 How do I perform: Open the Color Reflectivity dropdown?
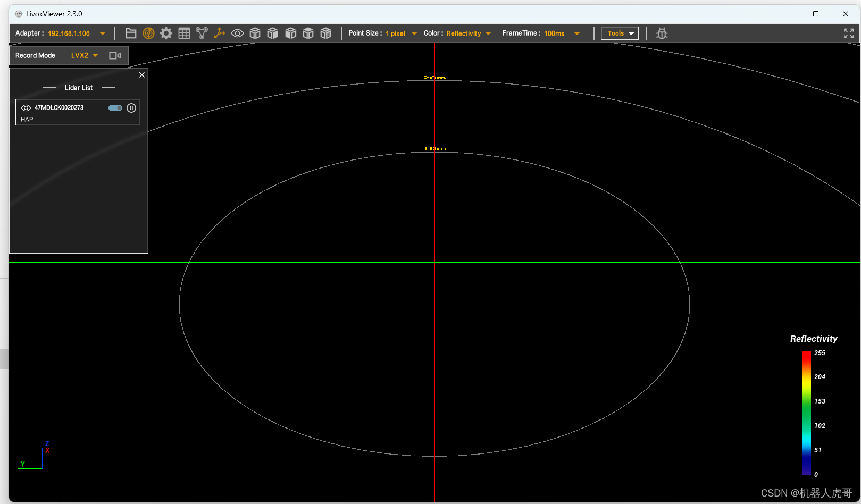click(x=488, y=33)
